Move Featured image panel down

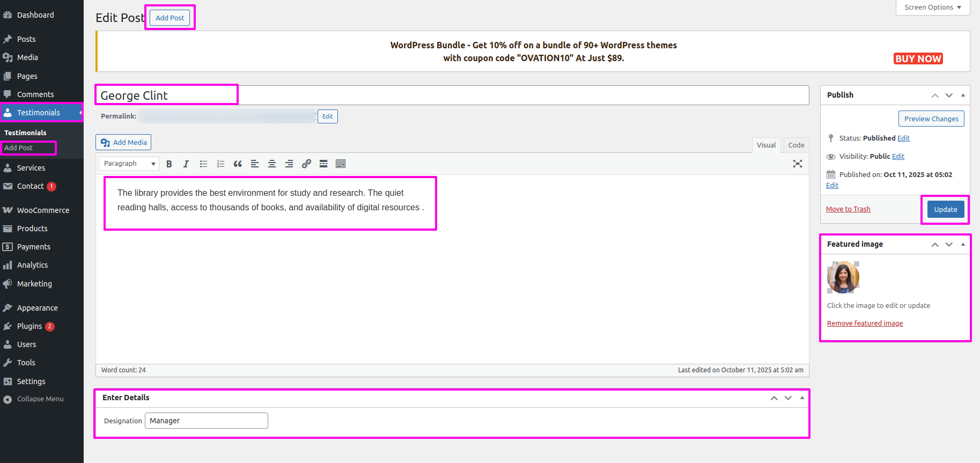949,244
